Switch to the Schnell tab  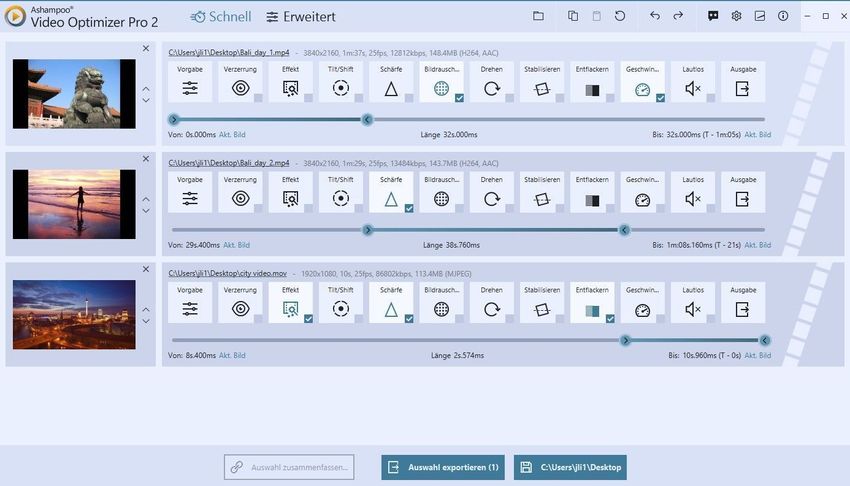point(221,16)
